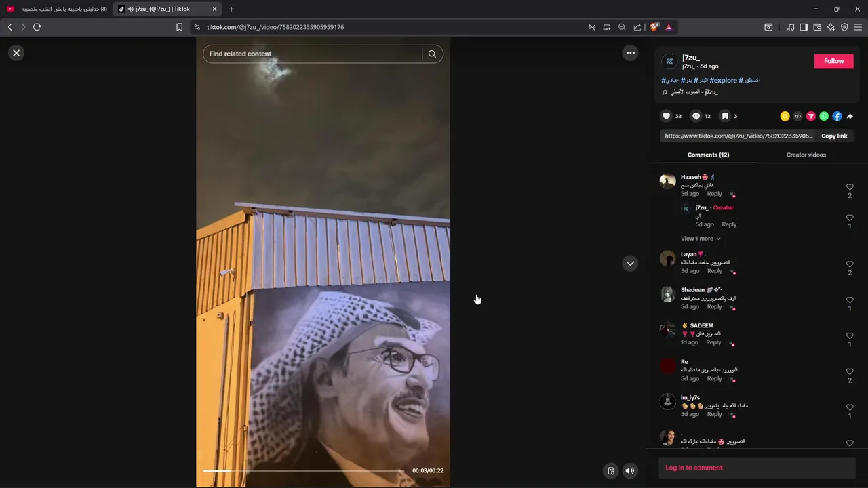868x488 pixels.
Task: Seek on the video progress bar
Action: coord(303,470)
